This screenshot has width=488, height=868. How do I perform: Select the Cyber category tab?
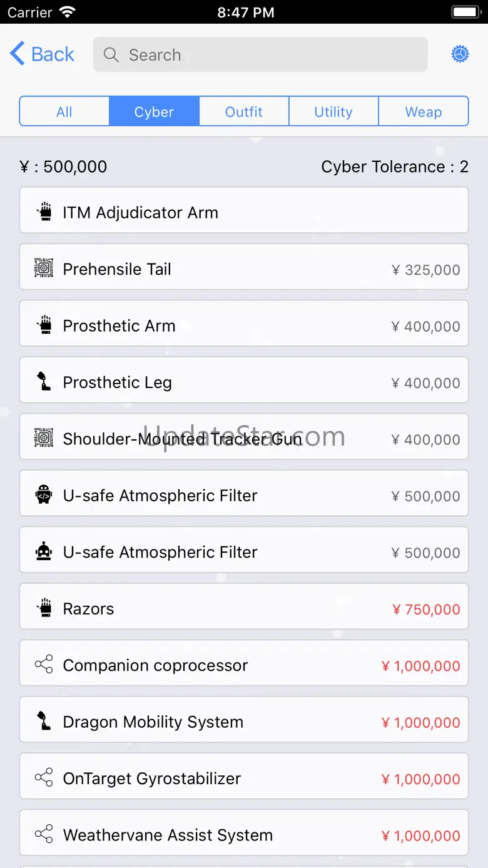click(x=154, y=111)
